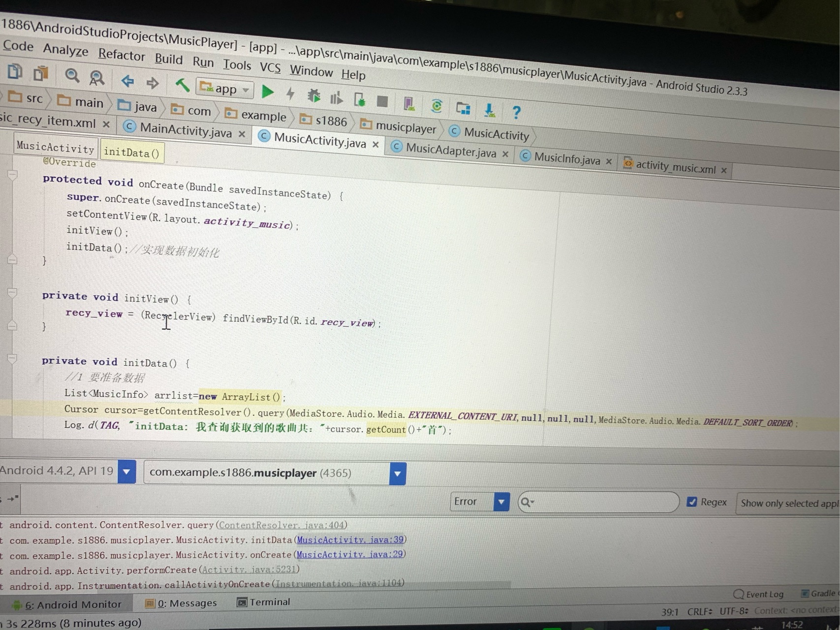This screenshot has width=840, height=630.
Task: Click the UTF-8 encoding status entry
Action: (733, 611)
